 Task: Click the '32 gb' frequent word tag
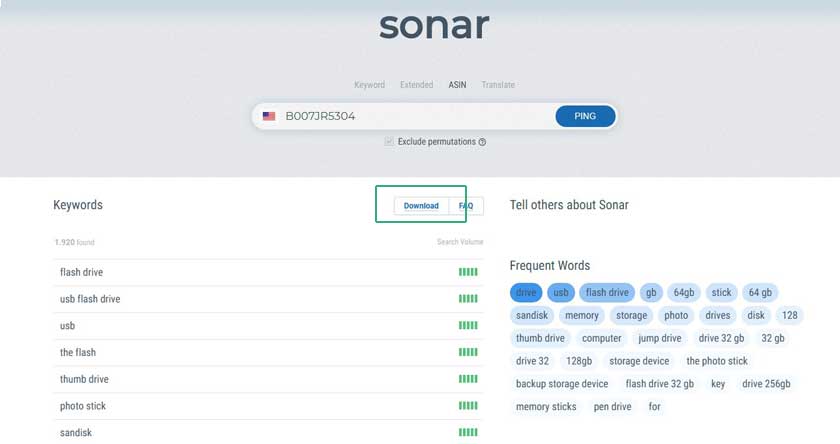tap(772, 338)
